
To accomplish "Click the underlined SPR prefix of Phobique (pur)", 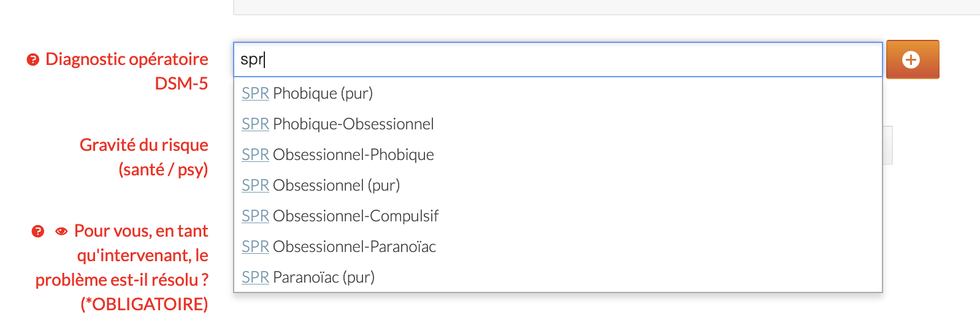I will click(x=255, y=93).
